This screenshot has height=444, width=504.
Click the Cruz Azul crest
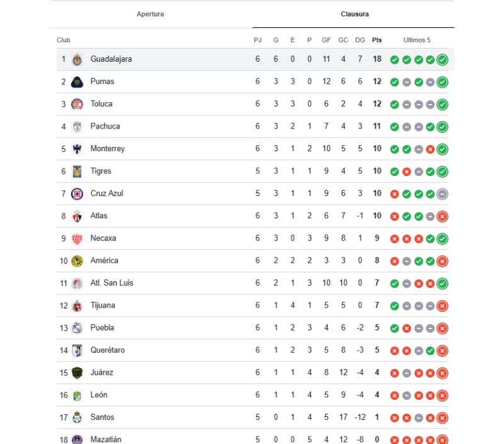pos(77,194)
